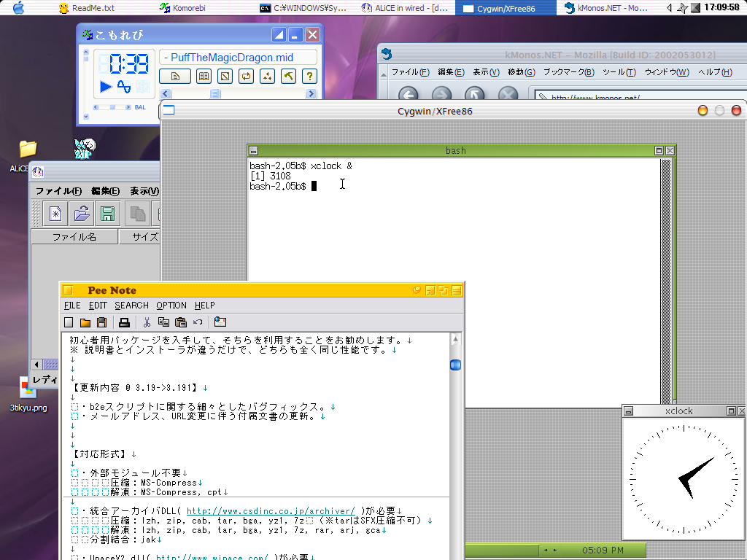Click the open-book icon in Komorebi
The width and height of the screenshot is (747, 560).
pos(204,76)
